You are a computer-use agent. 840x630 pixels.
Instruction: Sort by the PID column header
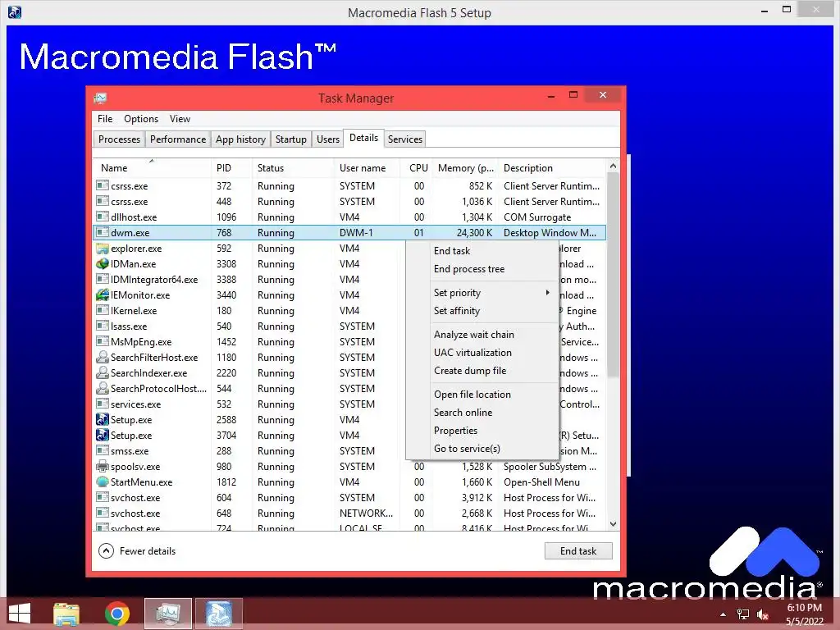coord(231,167)
